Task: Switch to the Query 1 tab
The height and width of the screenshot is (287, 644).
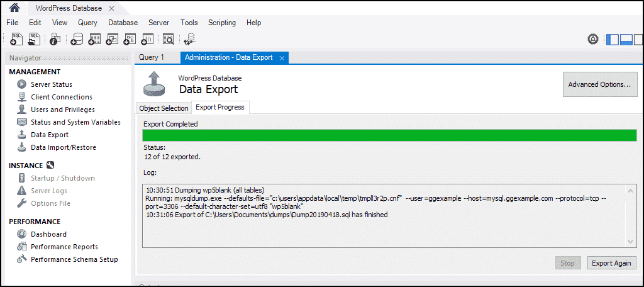Action: 152,57
